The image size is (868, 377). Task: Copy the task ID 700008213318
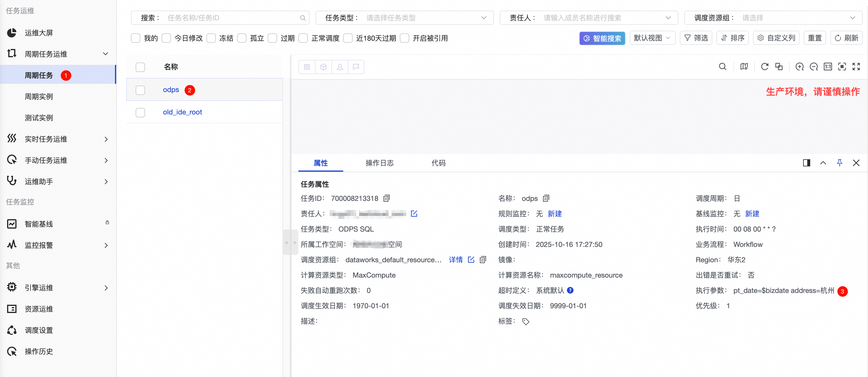(387, 198)
